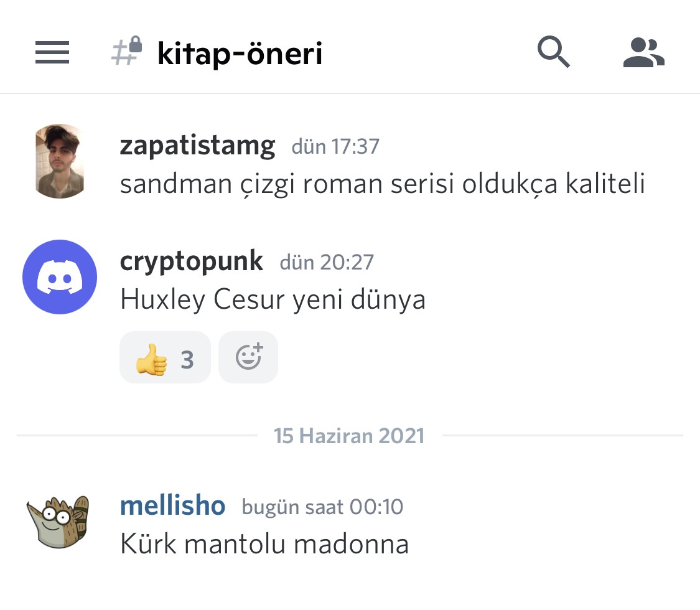Select the cryptopunk username
Viewport: 700px width, 610px height.
(x=192, y=261)
